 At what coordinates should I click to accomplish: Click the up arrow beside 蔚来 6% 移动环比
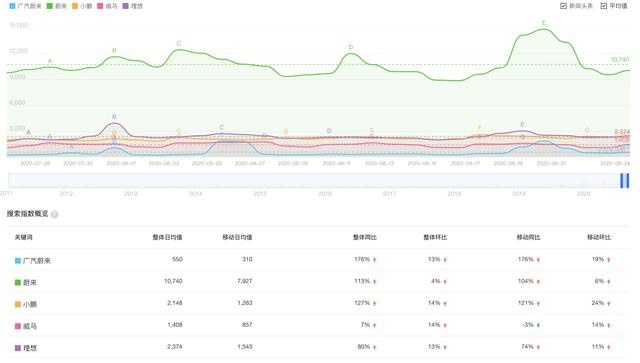tap(609, 282)
